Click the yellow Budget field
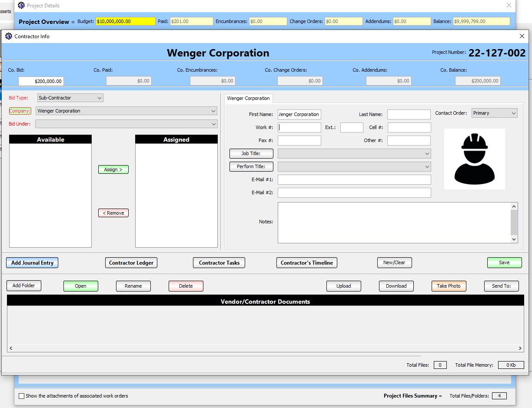The image size is (532, 408). coord(125,21)
